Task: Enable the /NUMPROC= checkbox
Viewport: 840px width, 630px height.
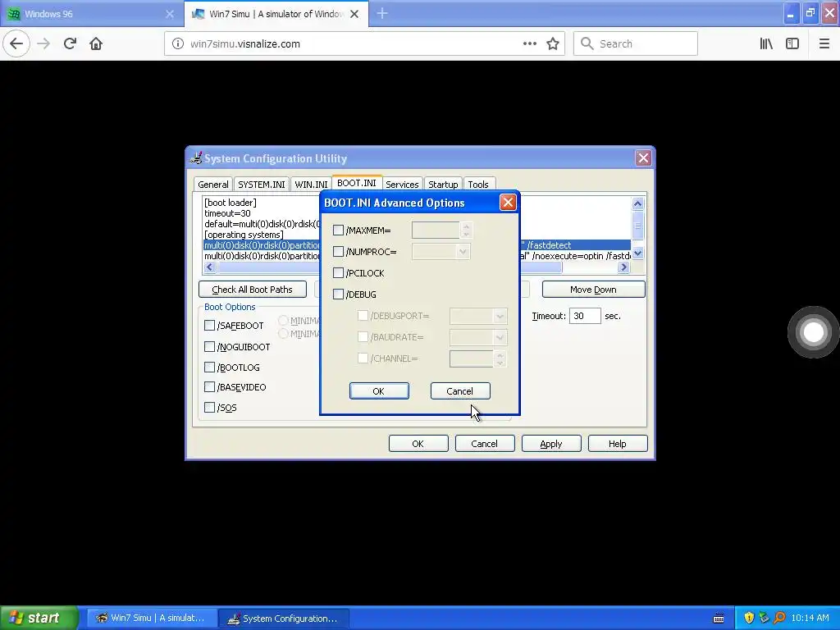Action: [x=338, y=252]
